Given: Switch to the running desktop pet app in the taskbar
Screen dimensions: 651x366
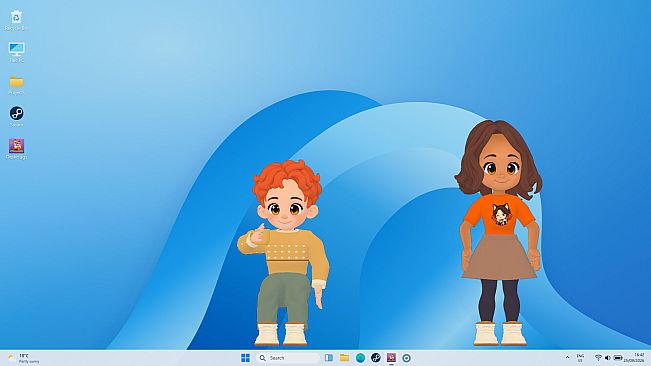Looking at the screenshot, I should pos(391,358).
